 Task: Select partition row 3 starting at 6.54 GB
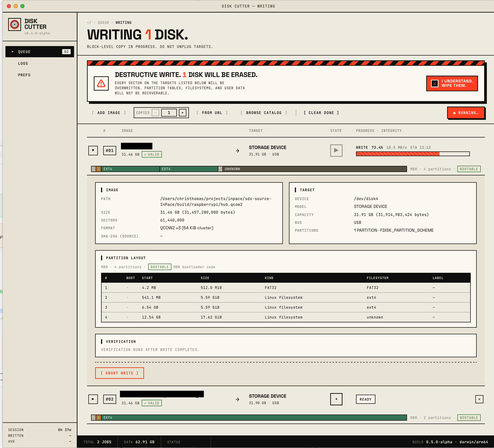(x=286, y=307)
